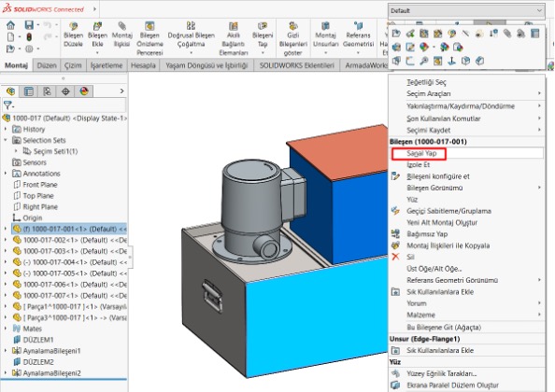The width and height of the screenshot is (555, 392).
Task: Click the Hide Components eye icon in context toolbar
Action: click(x=479, y=34)
